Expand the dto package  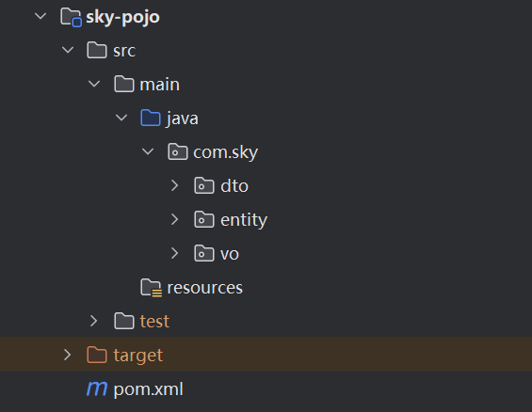pyautogui.click(x=175, y=185)
